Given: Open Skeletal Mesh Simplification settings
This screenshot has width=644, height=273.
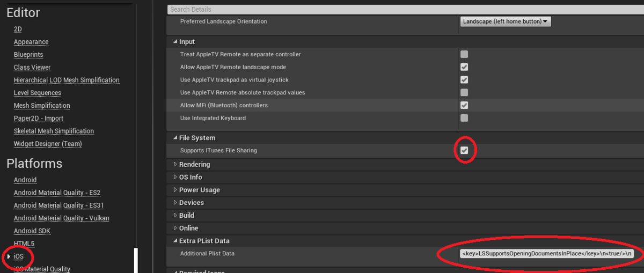Looking at the screenshot, I should pos(54,131).
